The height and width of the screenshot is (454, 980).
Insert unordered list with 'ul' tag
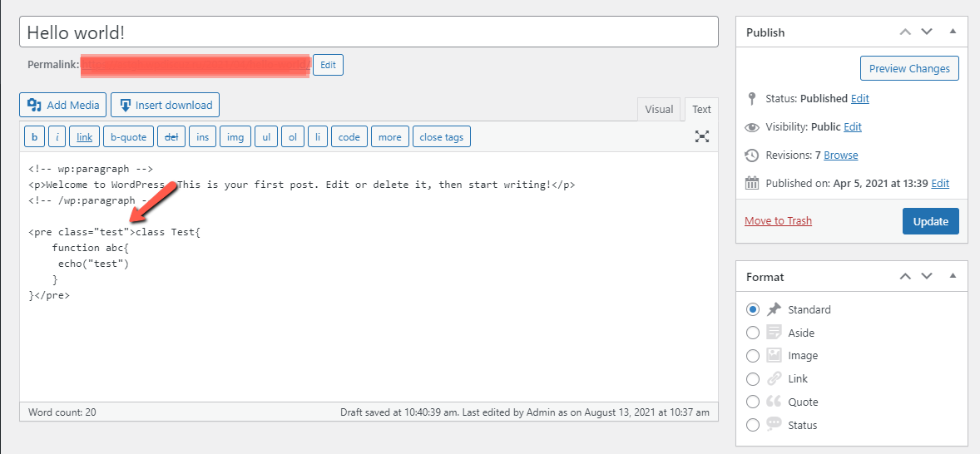(266, 137)
